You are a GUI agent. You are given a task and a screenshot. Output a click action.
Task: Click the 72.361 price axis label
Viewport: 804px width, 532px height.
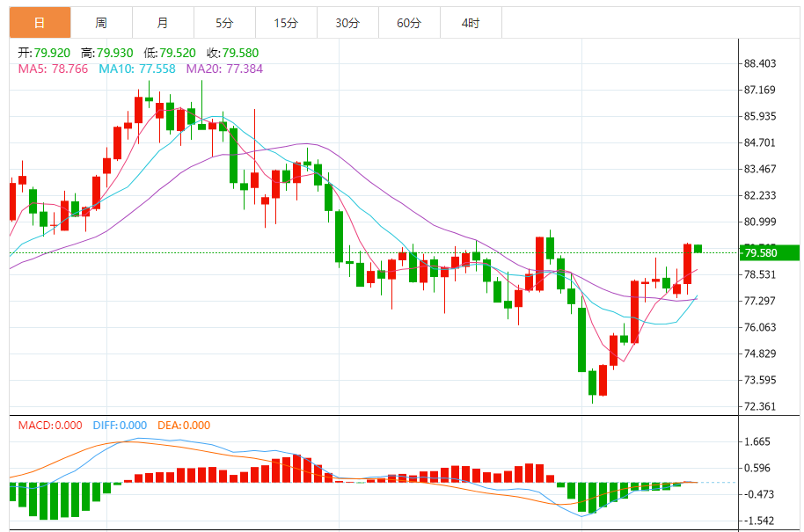click(760, 406)
